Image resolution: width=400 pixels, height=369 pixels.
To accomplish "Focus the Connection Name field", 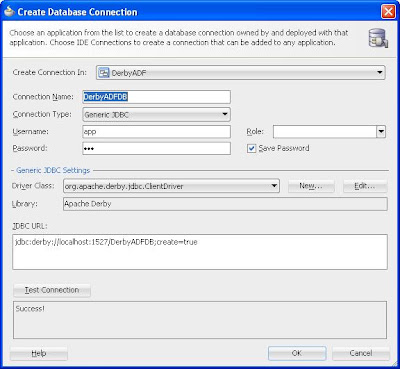I will (156, 97).
